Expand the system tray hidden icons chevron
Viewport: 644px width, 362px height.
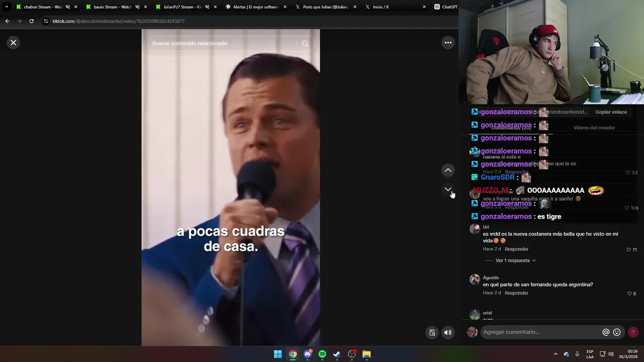click(555, 354)
